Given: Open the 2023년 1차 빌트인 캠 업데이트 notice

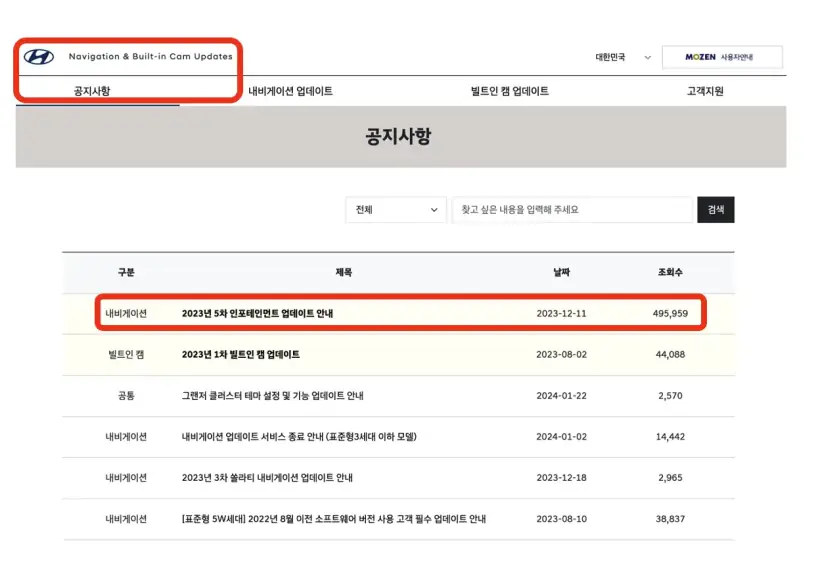Looking at the screenshot, I should point(239,354).
